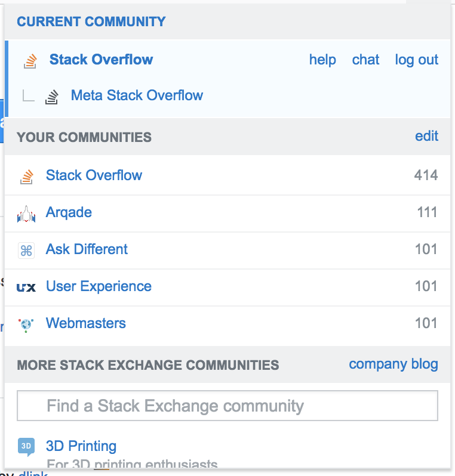Focus the Find a Stack Exchange community field
455x476 pixels.
[x=227, y=406]
